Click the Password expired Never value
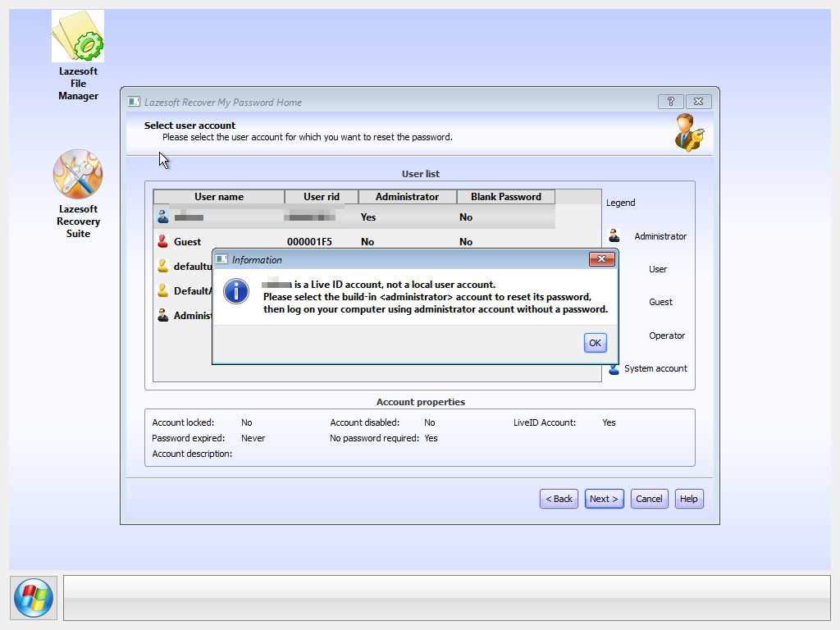The height and width of the screenshot is (630, 840). tap(253, 438)
